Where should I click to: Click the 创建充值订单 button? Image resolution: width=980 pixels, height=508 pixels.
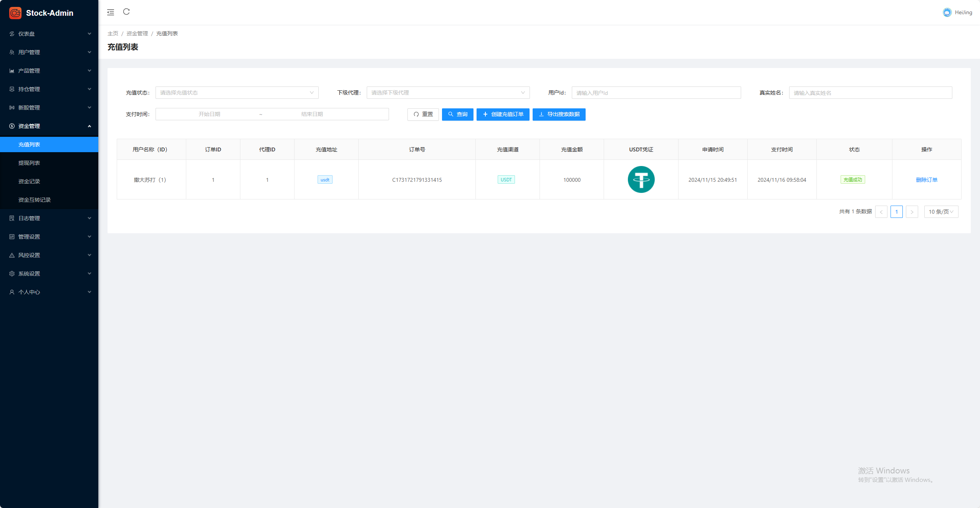[x=503, y=114]
